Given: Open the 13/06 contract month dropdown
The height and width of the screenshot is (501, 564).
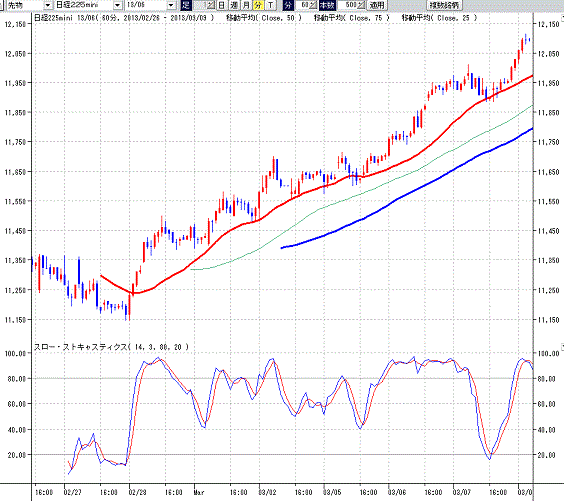Looking at the screenshot, I should (171, 5).
